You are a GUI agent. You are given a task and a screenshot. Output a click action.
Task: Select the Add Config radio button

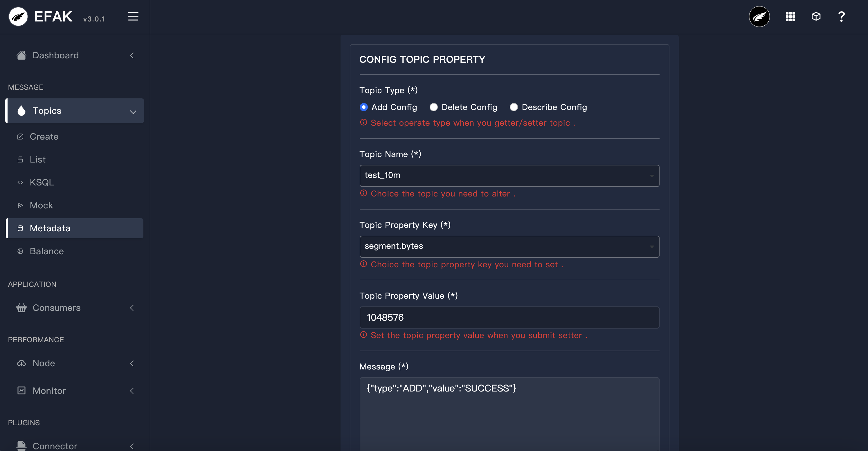[363, 107]
